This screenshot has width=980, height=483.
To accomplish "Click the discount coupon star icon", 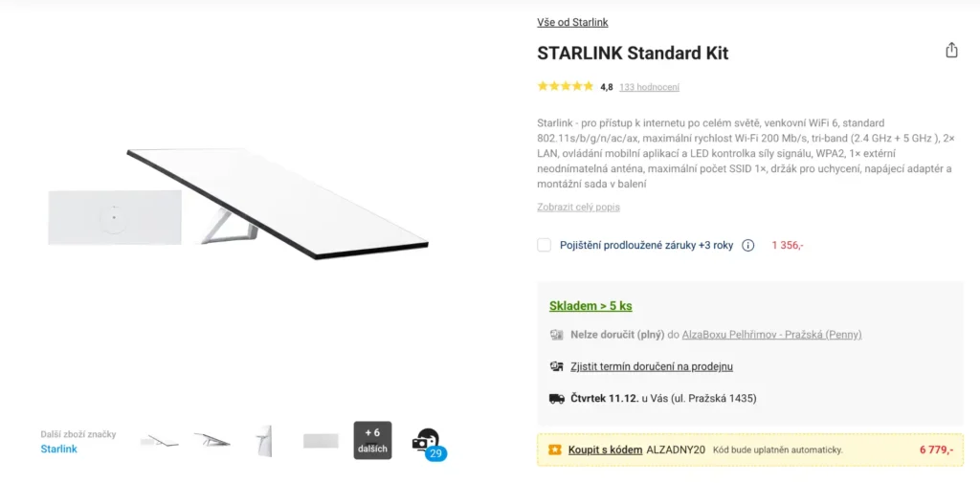I will click(554, 450).
